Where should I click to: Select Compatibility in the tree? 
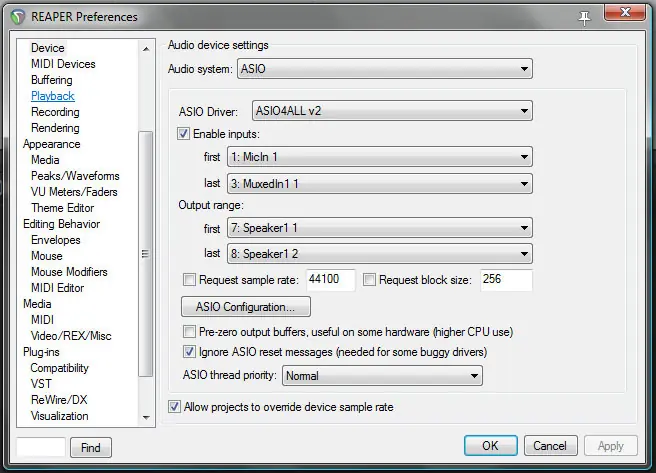click(59, 368)
